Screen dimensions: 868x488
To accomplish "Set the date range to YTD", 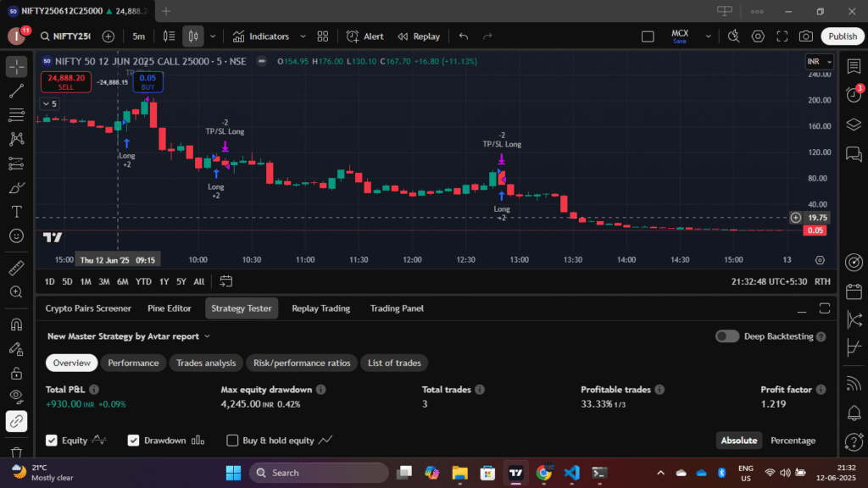I will pos(143,281).
